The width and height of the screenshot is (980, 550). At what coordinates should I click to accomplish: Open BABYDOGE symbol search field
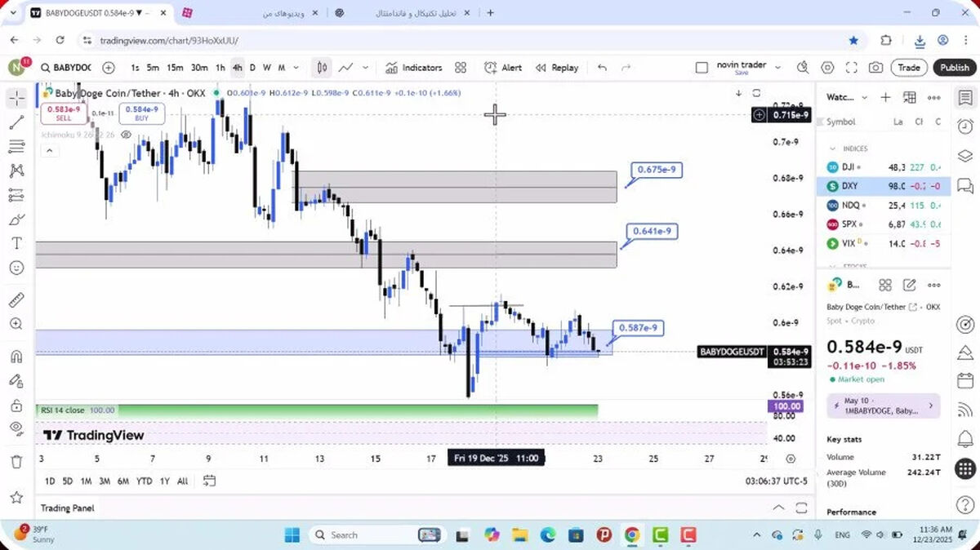click(x=66, y=68)
